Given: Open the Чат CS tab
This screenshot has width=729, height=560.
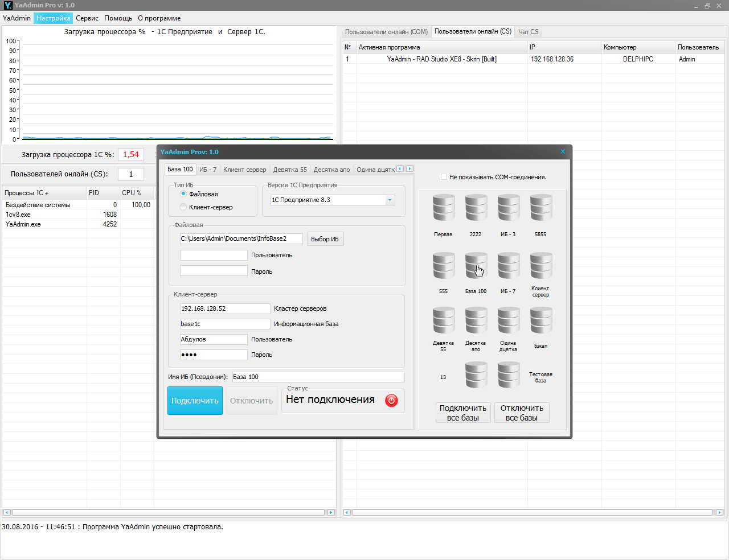Looking at the screenshot, I should pos(528,32).
